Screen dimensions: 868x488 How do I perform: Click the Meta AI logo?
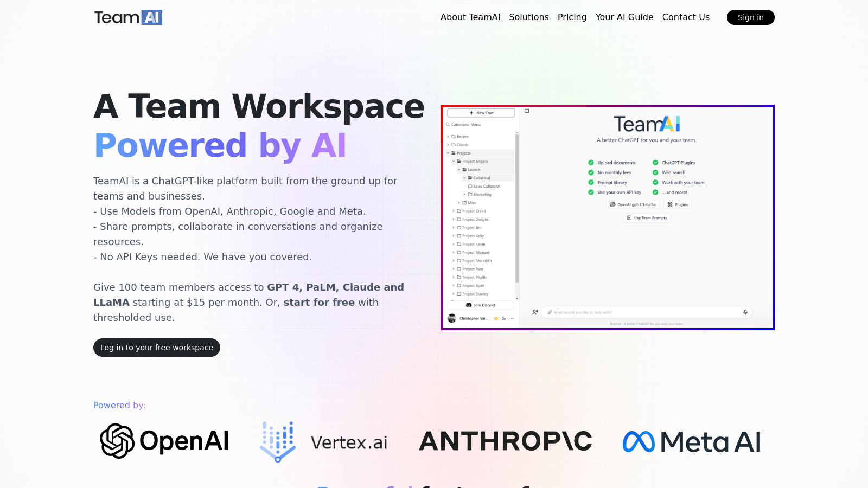click(x=692, y=441)
